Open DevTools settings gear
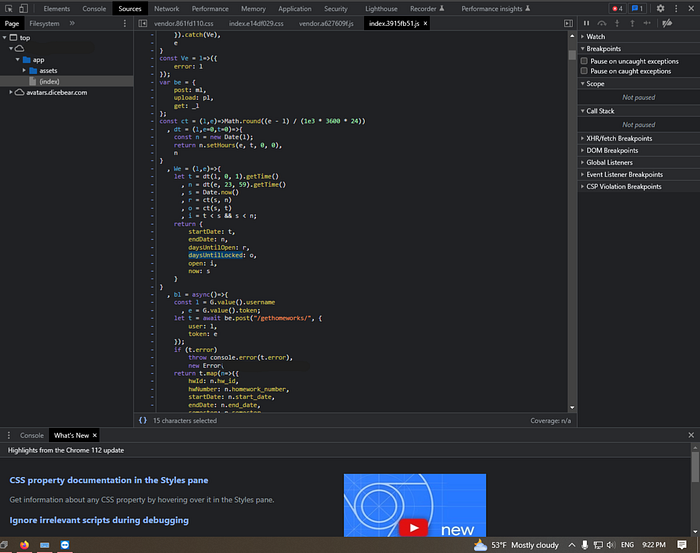This screenshot has height=553, width=700. [x=660, y=8]
